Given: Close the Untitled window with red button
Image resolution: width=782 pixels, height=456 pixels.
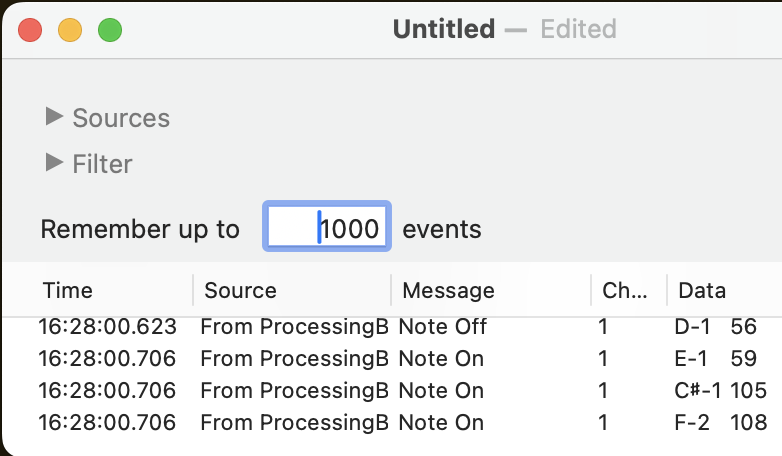Looking at the screenshot, I should [30, 30].
